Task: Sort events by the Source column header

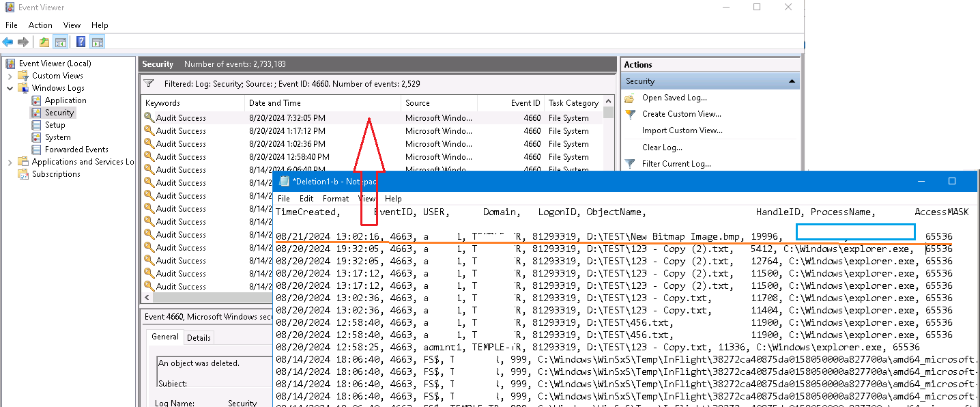Action: pyautogui.click(x=439, y=103)
